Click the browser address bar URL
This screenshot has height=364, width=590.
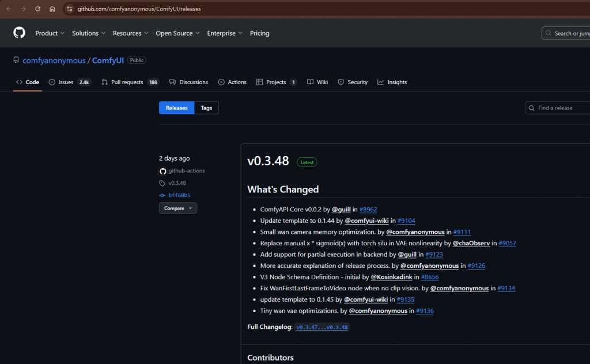139,9
